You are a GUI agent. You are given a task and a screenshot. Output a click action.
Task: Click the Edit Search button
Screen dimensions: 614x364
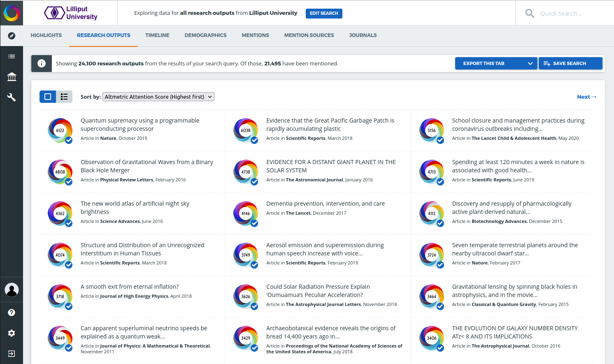pos(324,13)
